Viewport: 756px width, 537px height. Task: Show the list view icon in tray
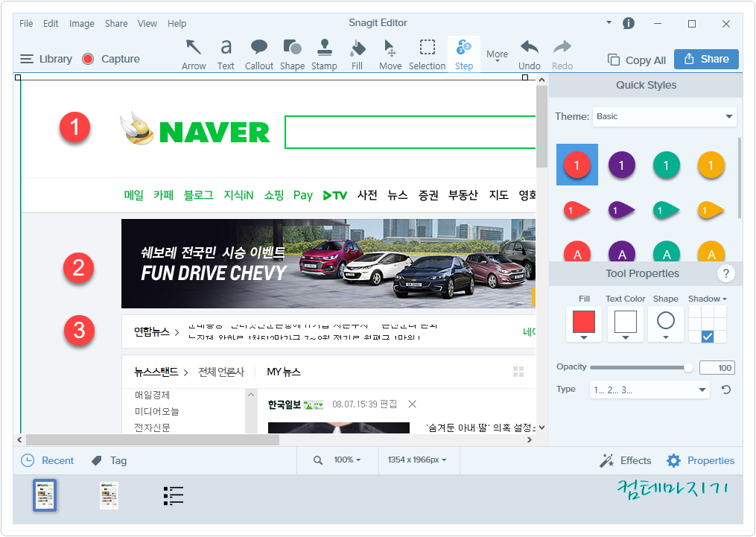coord(173,496)
